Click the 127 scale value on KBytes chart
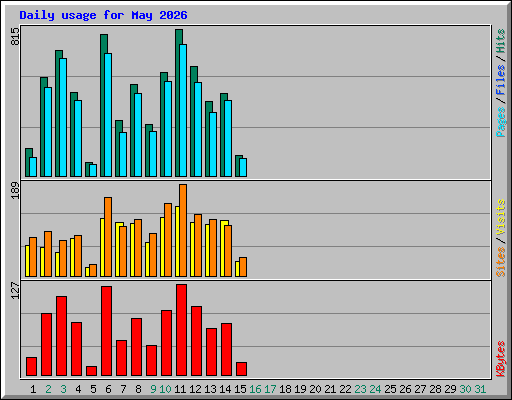Screen dimensions: 512x400 [x=15, y=290]
